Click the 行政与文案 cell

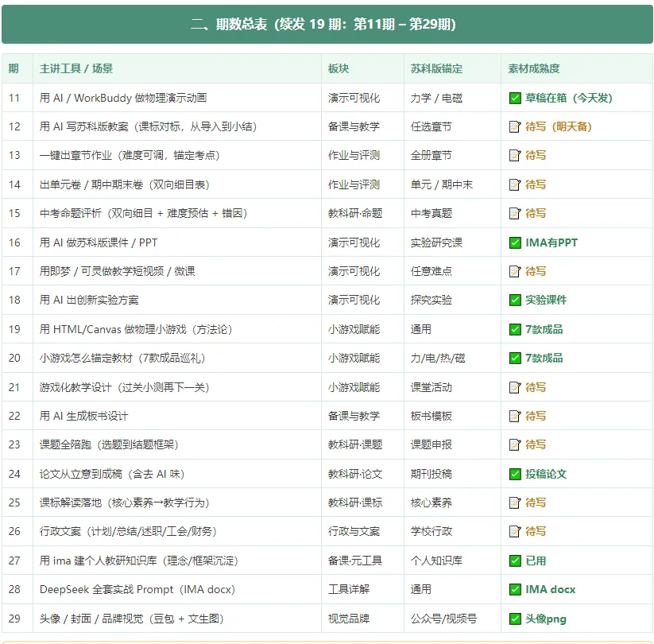click(x=362, y=532)
